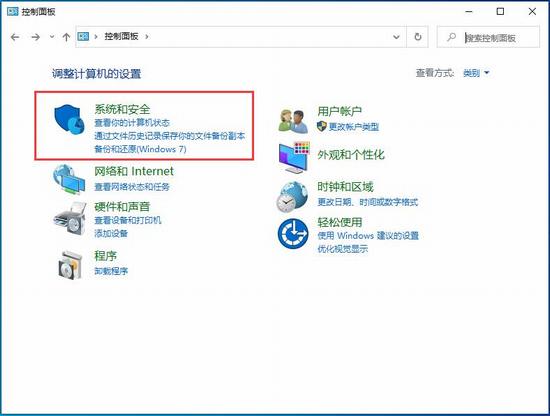This screenshot has height=416, width=550.
Task: Expand the 类别 view-by dropdown
Action: point(476,73)
